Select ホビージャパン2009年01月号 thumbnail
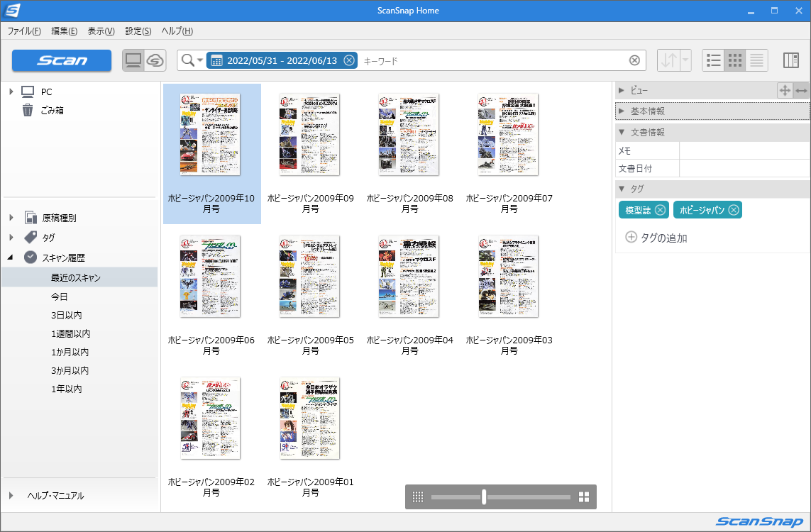Viewport: 811px width, 532px height. pos(310,418)
